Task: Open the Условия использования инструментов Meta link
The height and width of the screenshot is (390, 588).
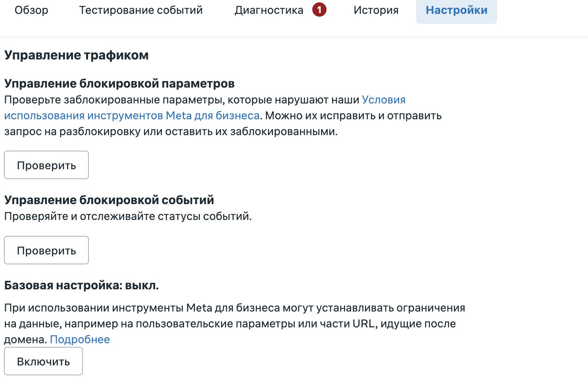Action: tap(205, 108)
